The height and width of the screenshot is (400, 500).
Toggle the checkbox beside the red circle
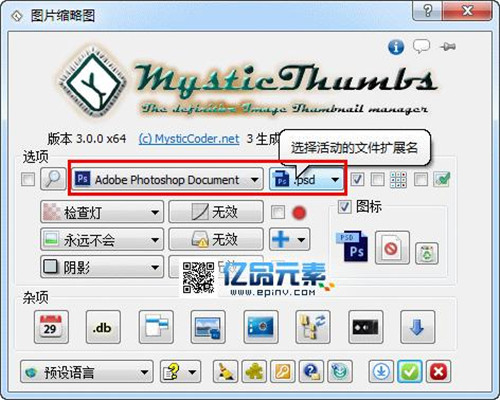coord(278,212)
